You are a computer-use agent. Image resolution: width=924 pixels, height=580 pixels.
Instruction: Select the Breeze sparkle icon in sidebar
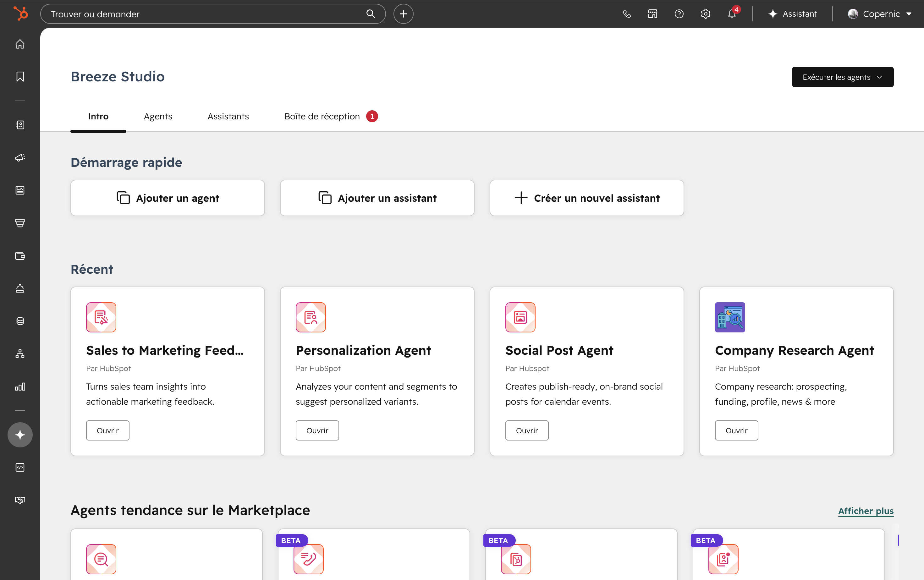click(20, 435)
